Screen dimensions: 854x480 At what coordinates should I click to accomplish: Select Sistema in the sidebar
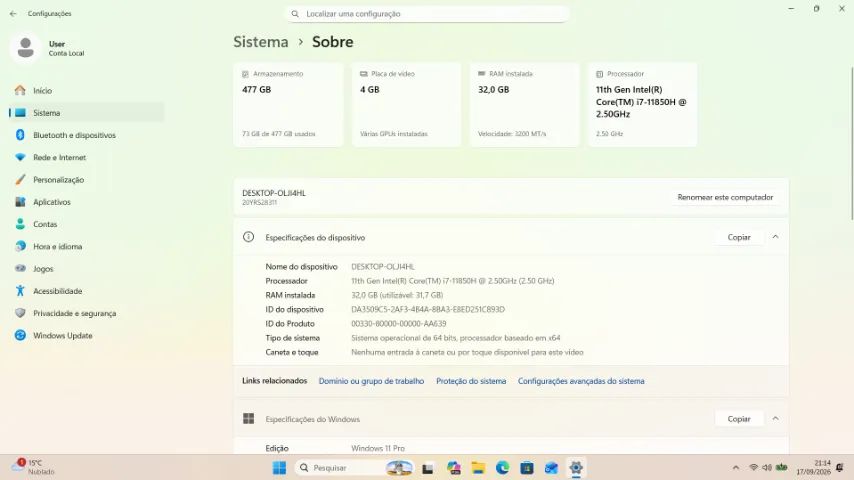coord(87,113)
